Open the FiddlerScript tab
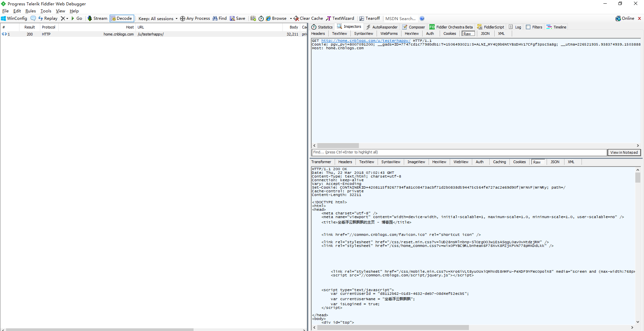Viewport: 644px width, 331px height. (490, 27)
